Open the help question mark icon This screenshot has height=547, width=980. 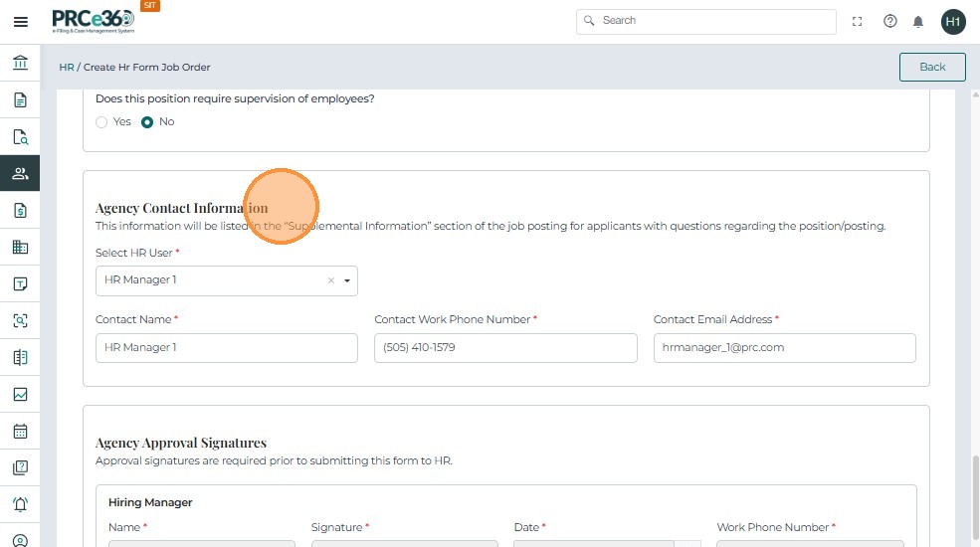890,21
